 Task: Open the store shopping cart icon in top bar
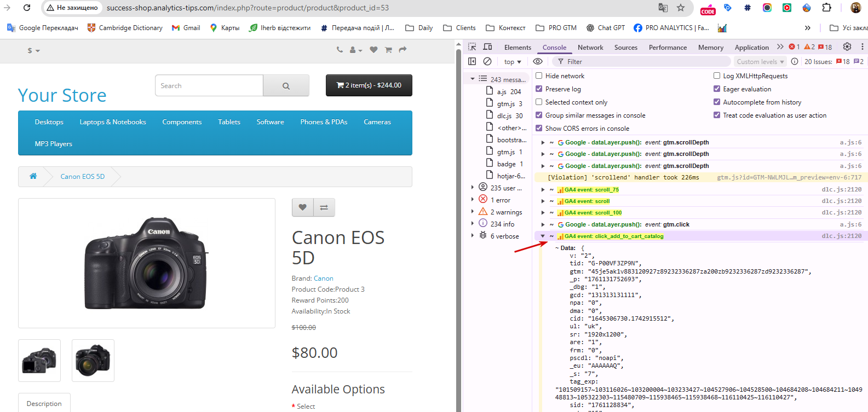pyautogui.click(x=388, y=50)
